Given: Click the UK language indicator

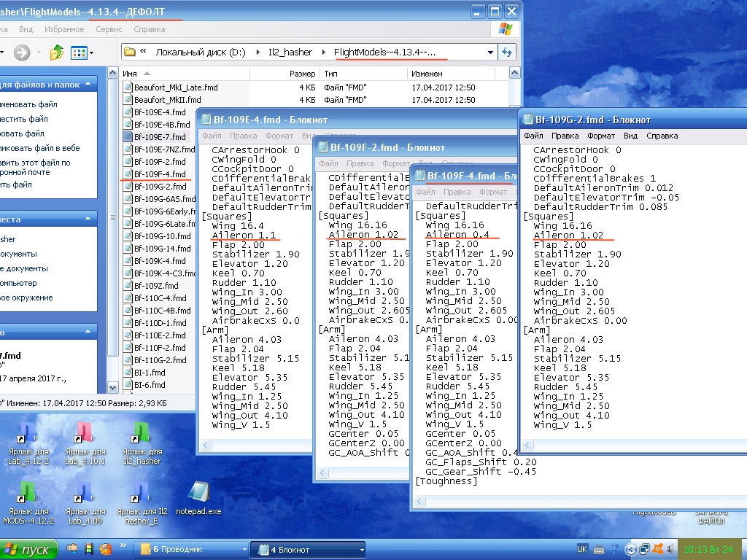Looking at the screenshot, I should [x=582, y=549].
